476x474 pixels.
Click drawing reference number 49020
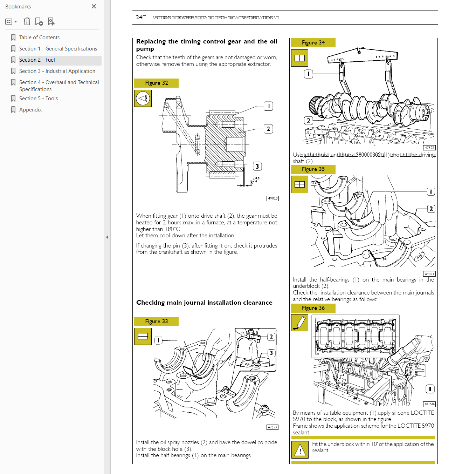click(x=273, y=198)
